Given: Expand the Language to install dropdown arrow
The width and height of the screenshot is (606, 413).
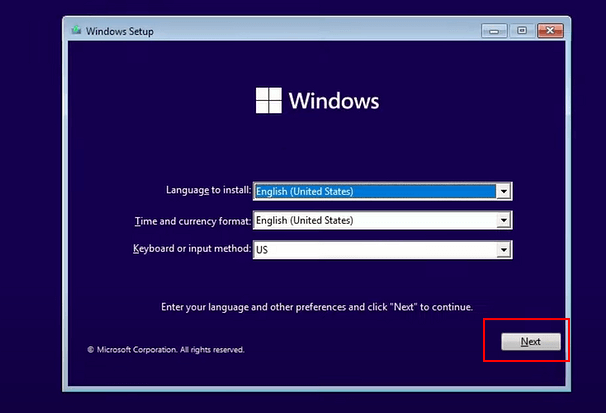Looking at the screenshot, I should [504, 191].
